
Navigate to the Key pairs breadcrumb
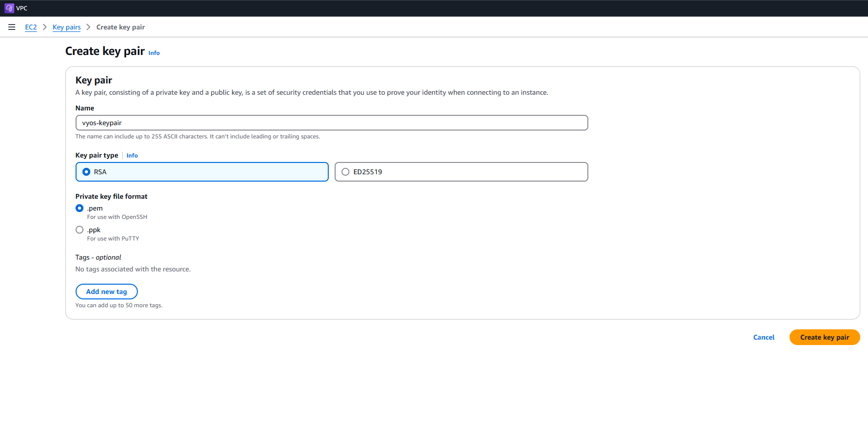coord(67,27)
